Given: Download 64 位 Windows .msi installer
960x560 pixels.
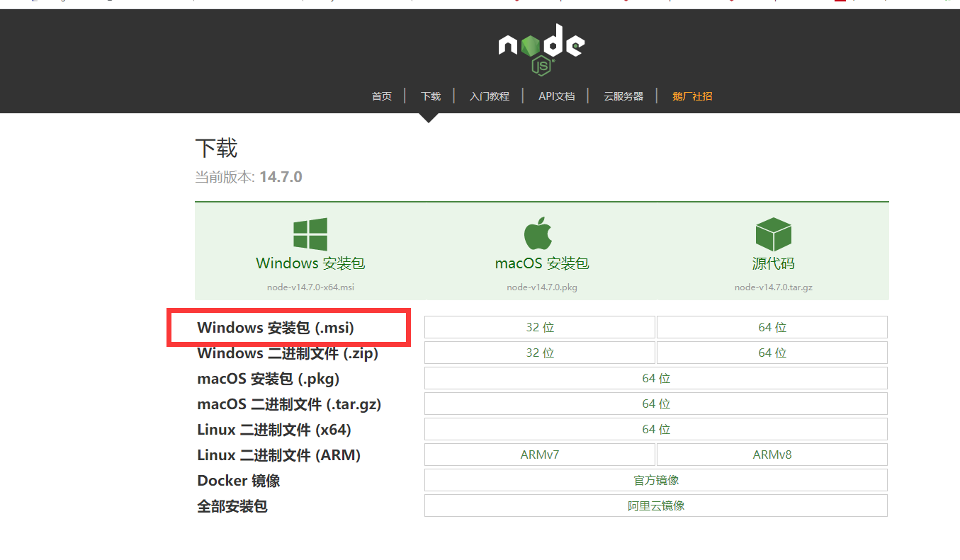Looking at the screenshot, I should (772, 327).
